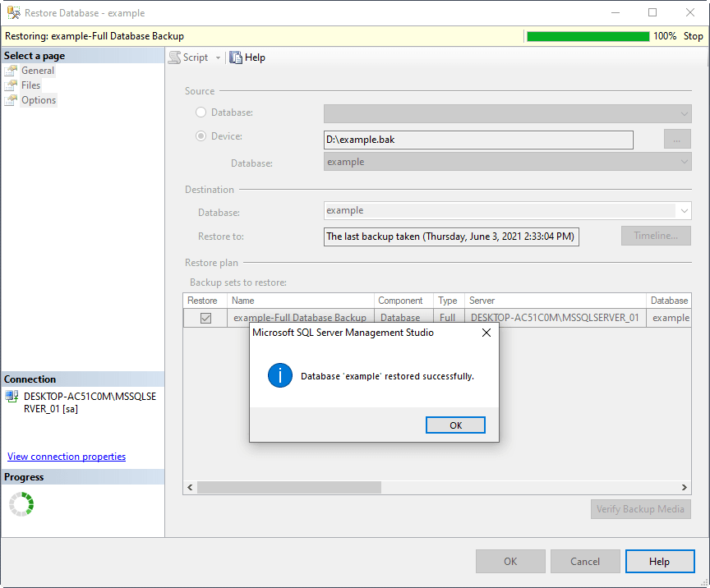Open the General page
The height and width of the screenshot is (588, 710).
click(38, 71)
